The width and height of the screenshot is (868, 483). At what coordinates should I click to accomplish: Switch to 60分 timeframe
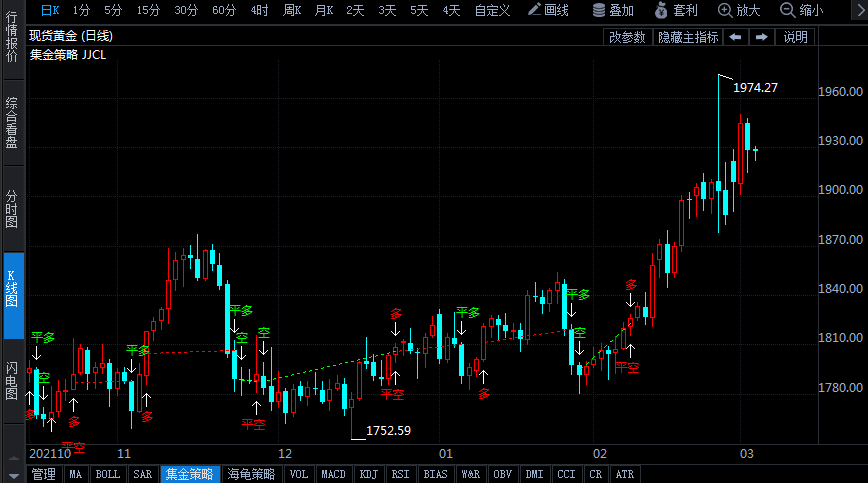[x=224, y=10]
